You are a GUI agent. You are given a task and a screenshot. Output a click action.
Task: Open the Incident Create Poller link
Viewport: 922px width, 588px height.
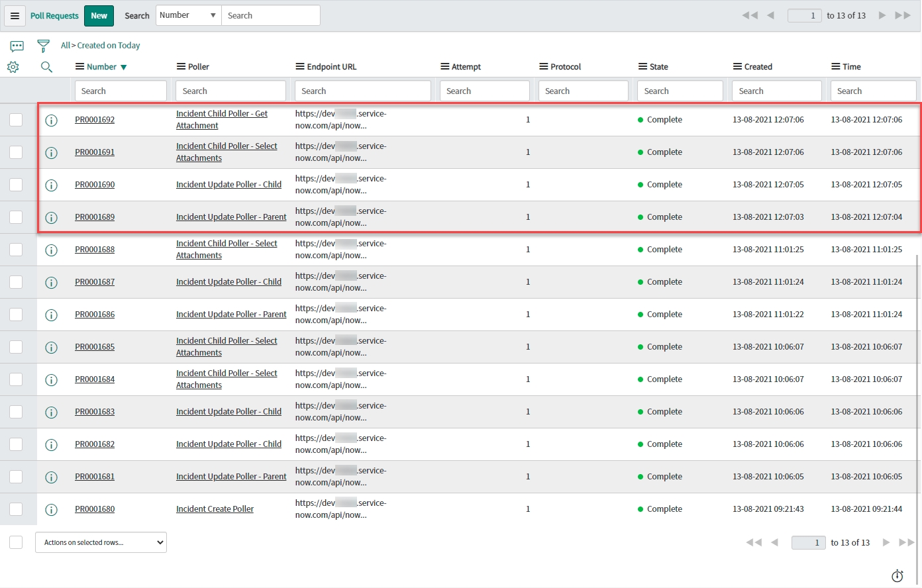pyautogui.click(x=215, y=509)
